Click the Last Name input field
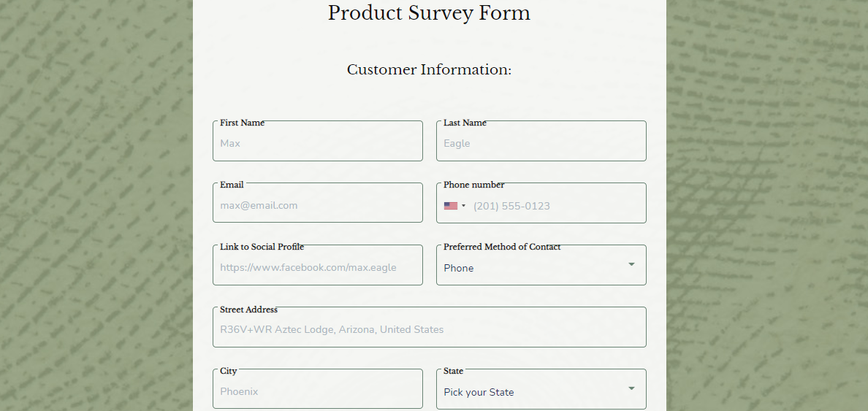This screenshot has height=411, width=868. click(541, 141)
